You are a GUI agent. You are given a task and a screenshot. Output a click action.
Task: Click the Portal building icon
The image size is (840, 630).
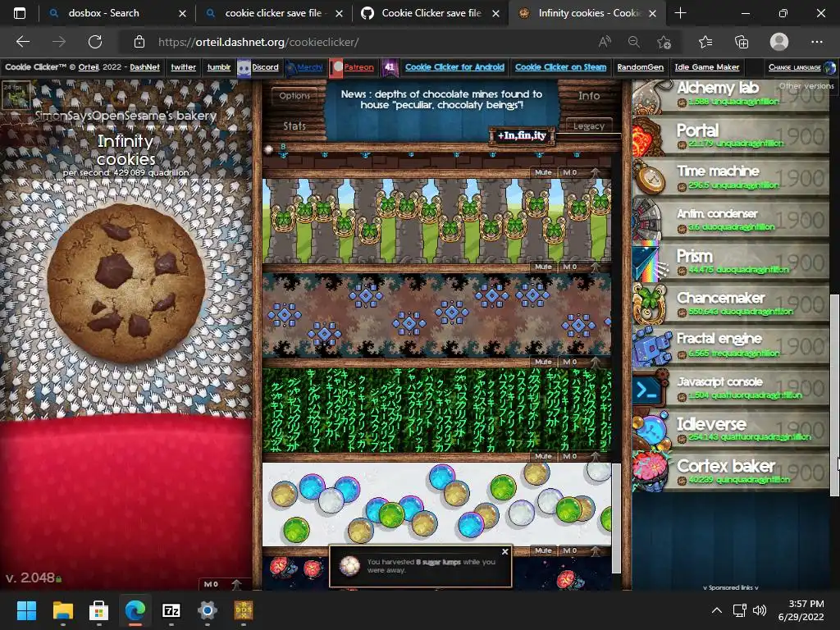(650, 137)
